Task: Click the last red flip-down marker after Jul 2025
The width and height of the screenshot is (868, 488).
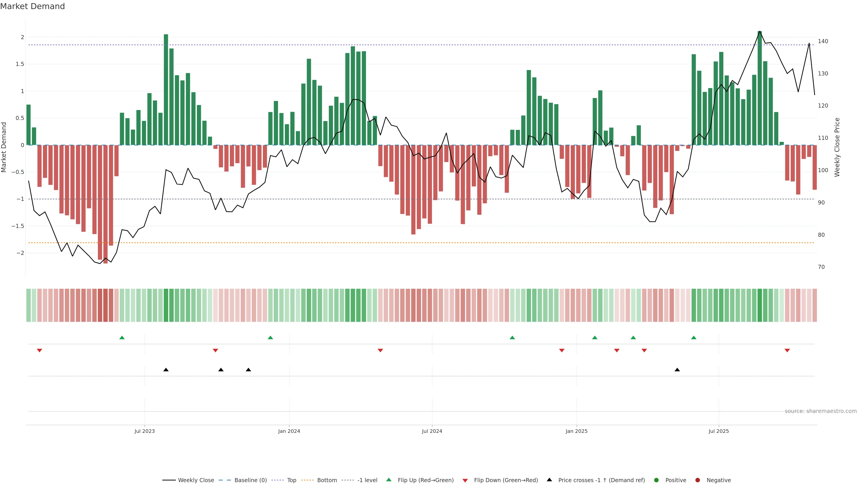Action: tap(787, 351)
